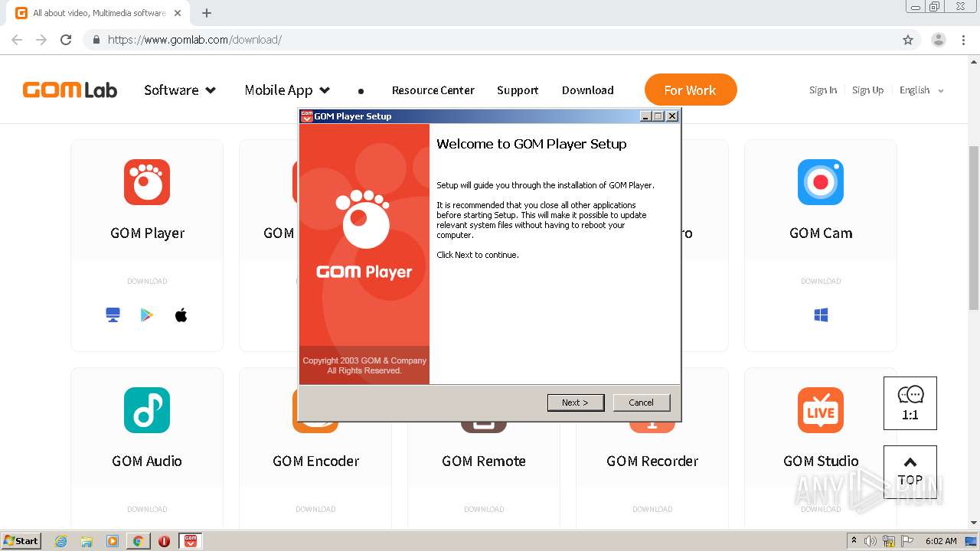Open Internet Explorer from taskbar

pos(61,541)
